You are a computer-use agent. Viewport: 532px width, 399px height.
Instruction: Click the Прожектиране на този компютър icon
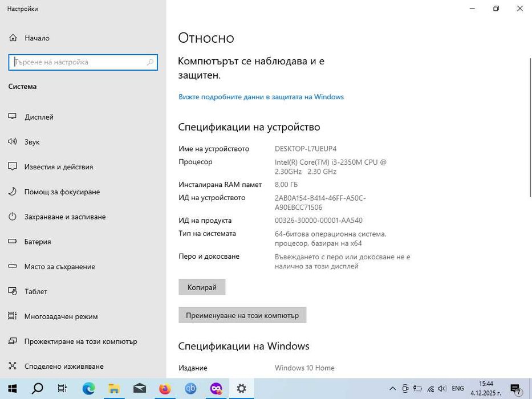(x=13, y=341)
